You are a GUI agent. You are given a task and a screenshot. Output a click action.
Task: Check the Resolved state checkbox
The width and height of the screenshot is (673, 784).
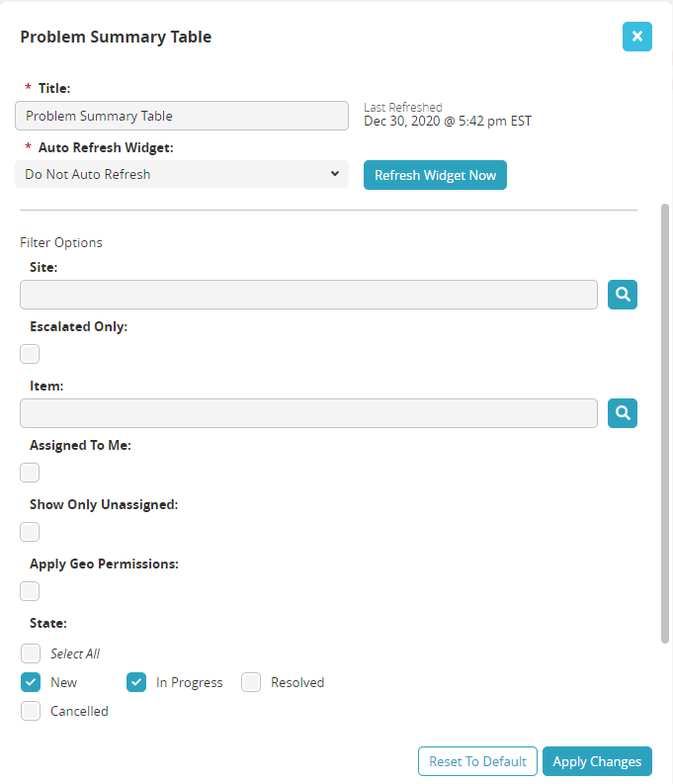[251, 682]
